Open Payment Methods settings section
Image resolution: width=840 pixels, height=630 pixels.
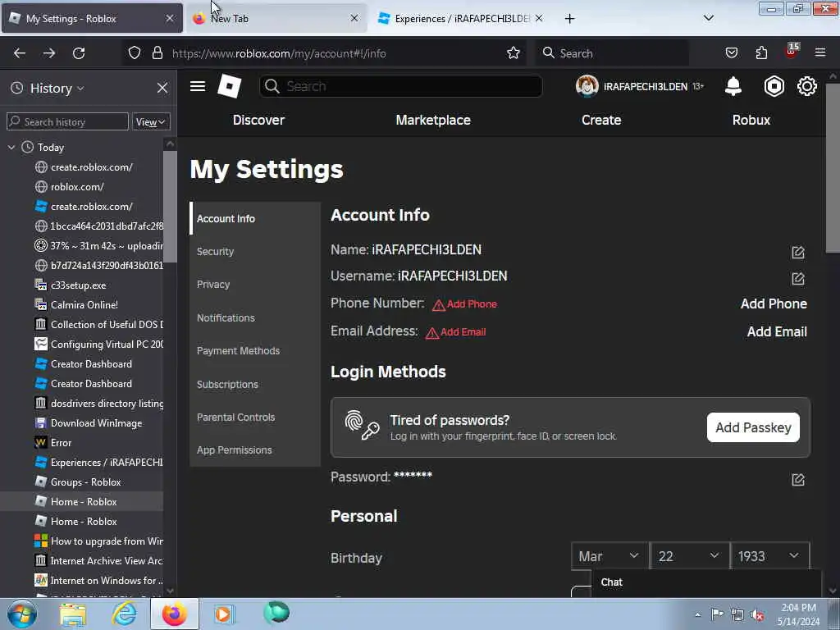point(255,351)
